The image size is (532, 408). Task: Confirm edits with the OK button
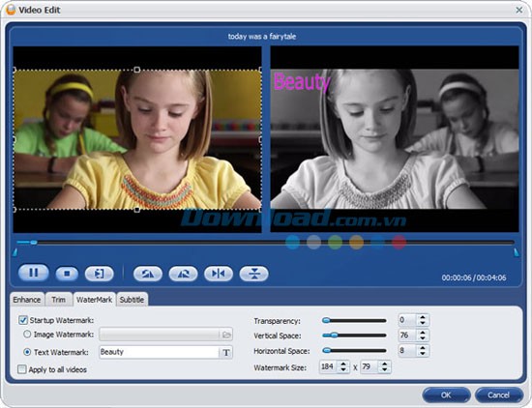pyautogui.click(x=446, y=395)
